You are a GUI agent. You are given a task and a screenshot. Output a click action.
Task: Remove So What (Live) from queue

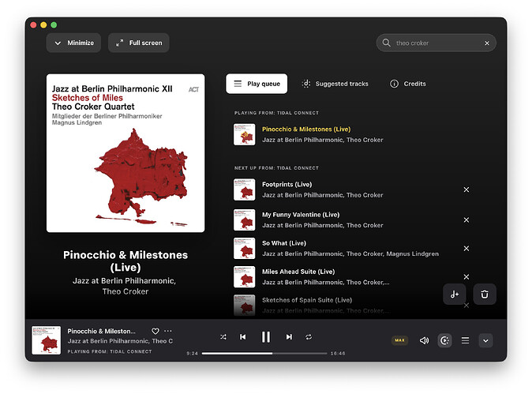click(466, 249)
